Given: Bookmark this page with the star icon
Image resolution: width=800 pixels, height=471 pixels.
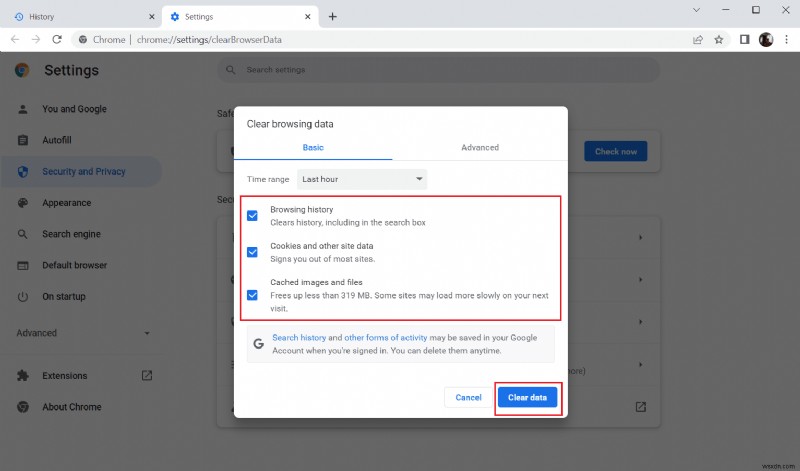Looking at the screenshot, I should click(x=718, y=39).
